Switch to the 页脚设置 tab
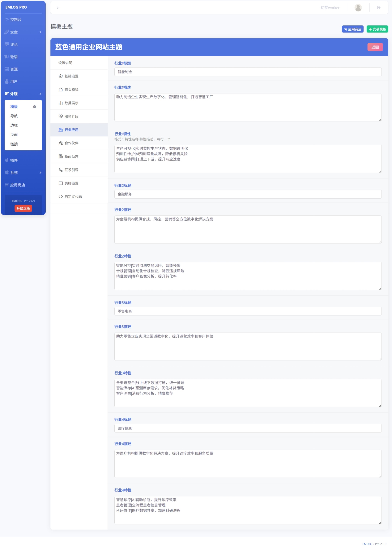 [71, 183]
